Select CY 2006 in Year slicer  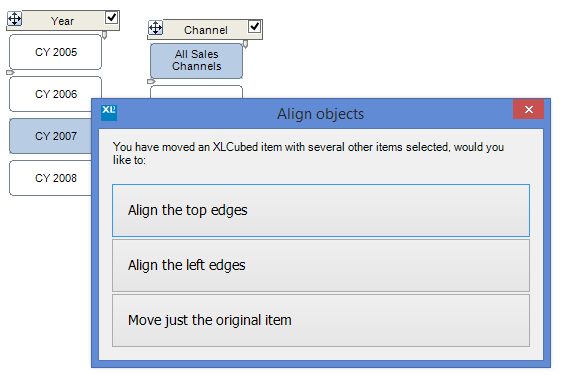[56, 94]
